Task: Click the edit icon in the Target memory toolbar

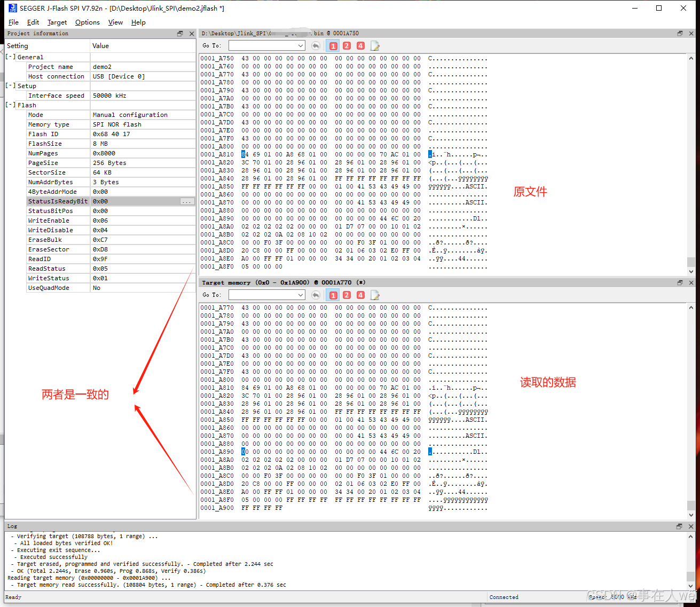Action: point(375,295)
